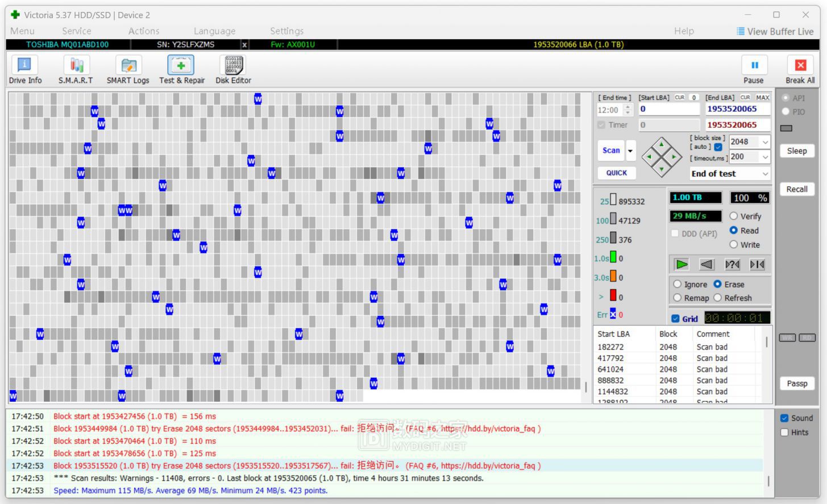This screenshot has height=504, width=827.
Task: Click the Start LBA column header
Action: [x=624, y=334]
